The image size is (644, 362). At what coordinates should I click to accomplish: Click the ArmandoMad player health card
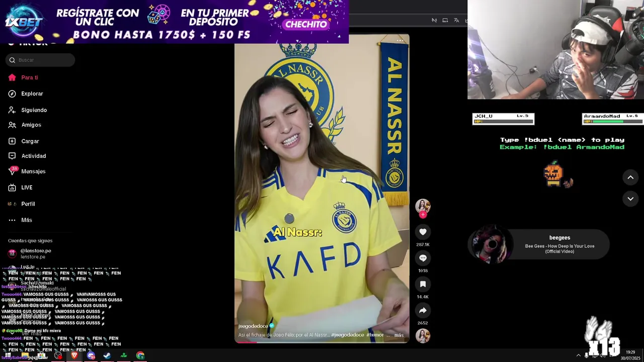pyautogui.click(x=613, y=119)
